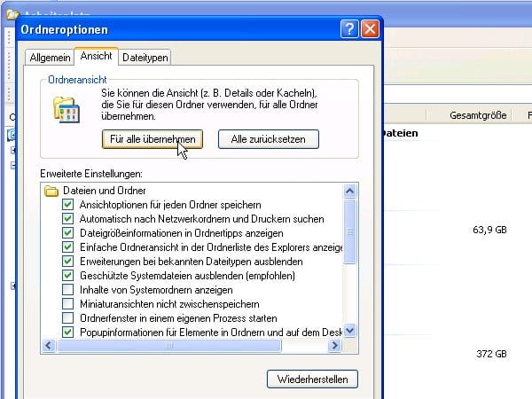Enable Ordnerfenster in einem eigenen Prozess starten
The image size is (532, 399).
pos(68,318)
